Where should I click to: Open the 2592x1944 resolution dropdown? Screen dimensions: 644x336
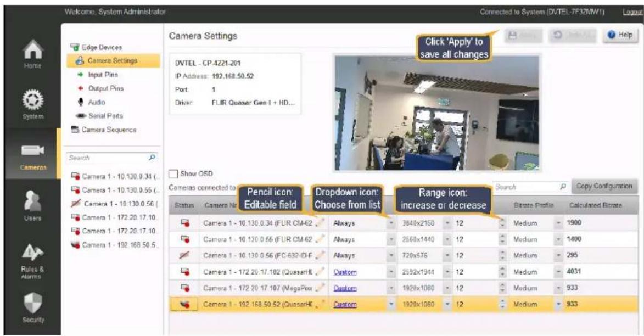pos(447,272)
